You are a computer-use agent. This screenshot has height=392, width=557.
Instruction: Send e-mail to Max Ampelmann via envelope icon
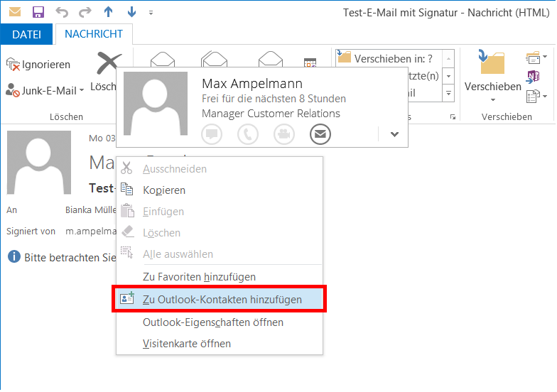pos(320,134)
